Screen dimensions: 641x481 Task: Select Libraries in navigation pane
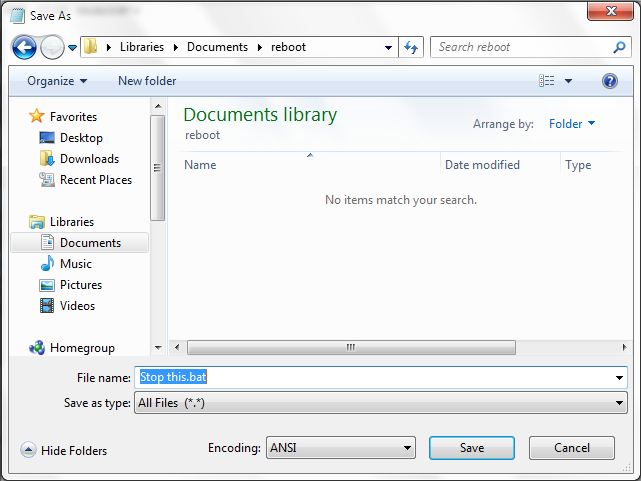72,222
